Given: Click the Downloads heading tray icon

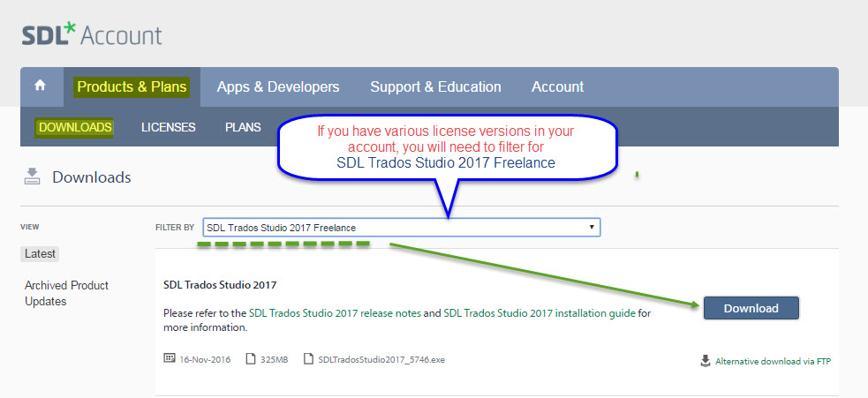Looking at the screenshot, I should [x=33, y=176].
